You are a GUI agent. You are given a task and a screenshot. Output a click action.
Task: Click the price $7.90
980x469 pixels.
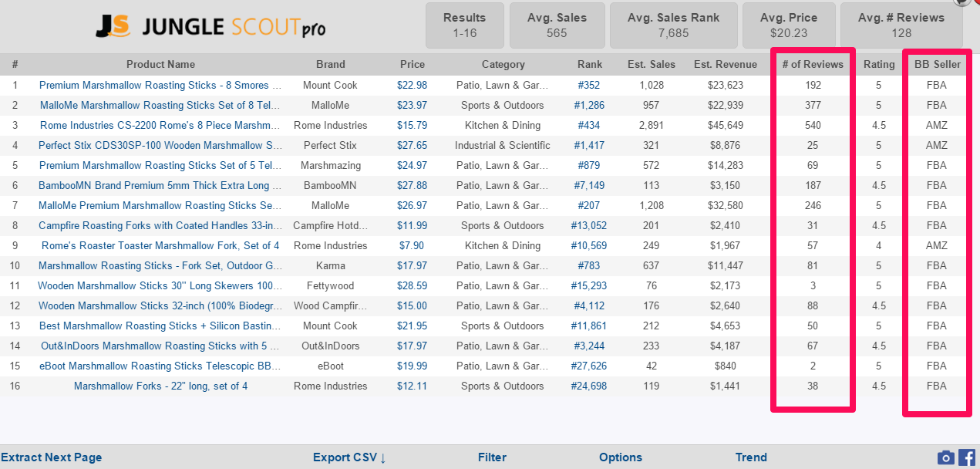413,245
